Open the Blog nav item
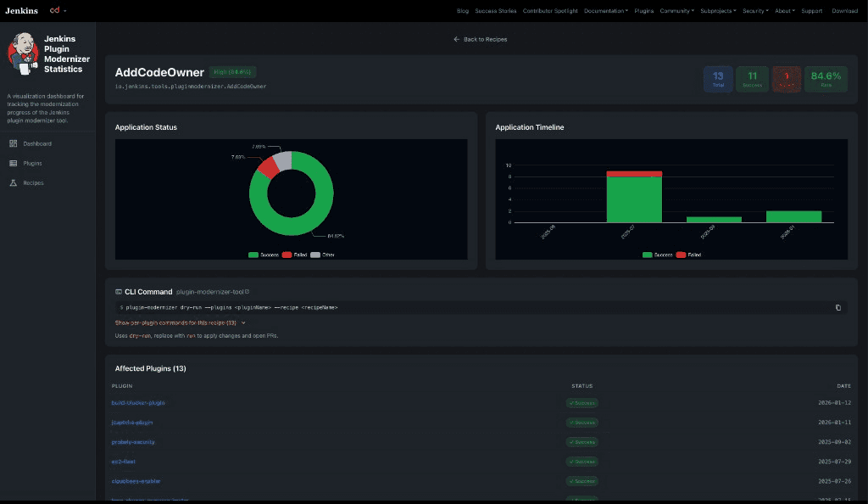 [x=463, y=10]
